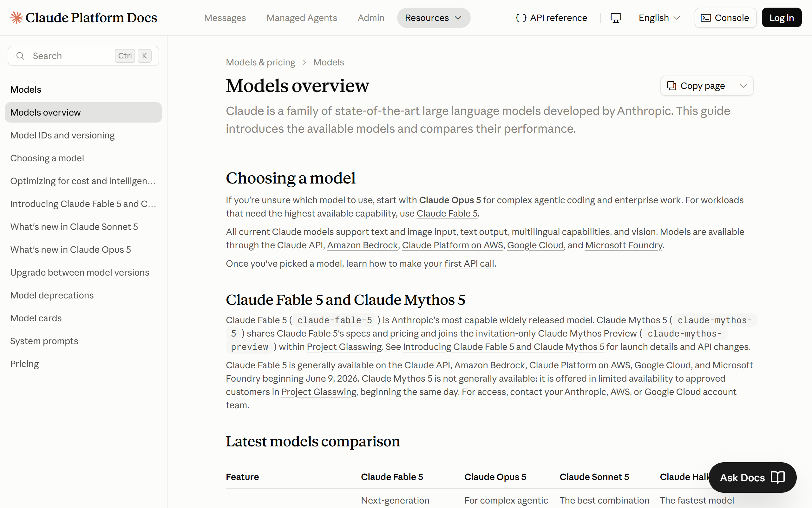This screenshot has width=812, height=508.
Task: Follow Introducing Claude Fable 5 and Mythos 5 link
Action: [503, 347]
